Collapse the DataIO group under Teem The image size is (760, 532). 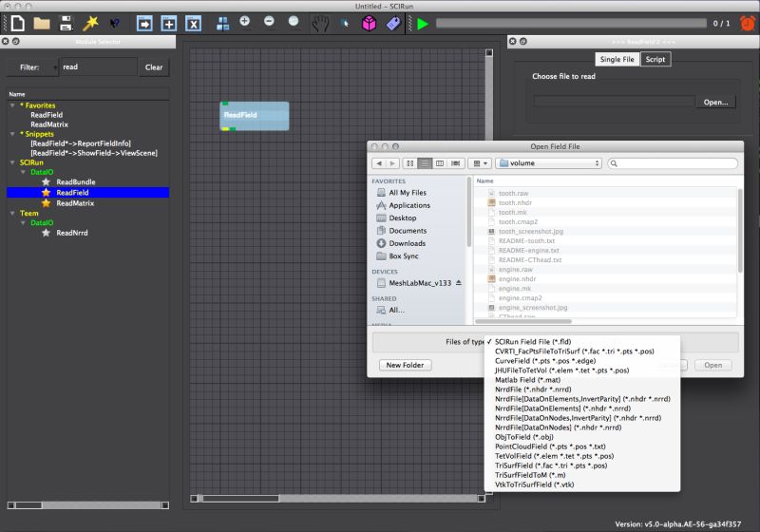23,223
